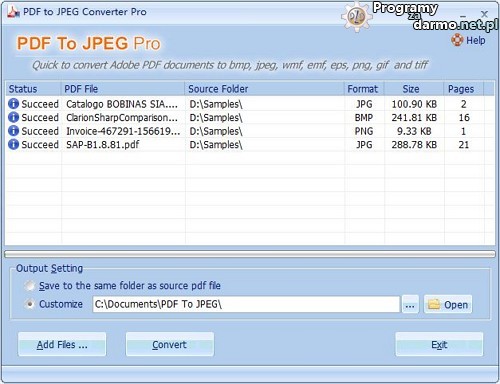
Task: Click size value 9.33 KB
Action: point(414,131)
